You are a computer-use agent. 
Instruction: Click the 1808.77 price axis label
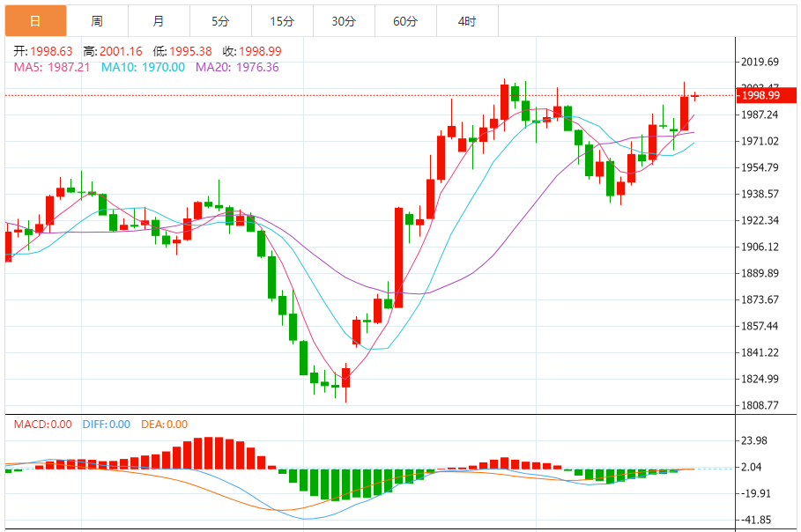pyautogui.click(x=760, y=405)
